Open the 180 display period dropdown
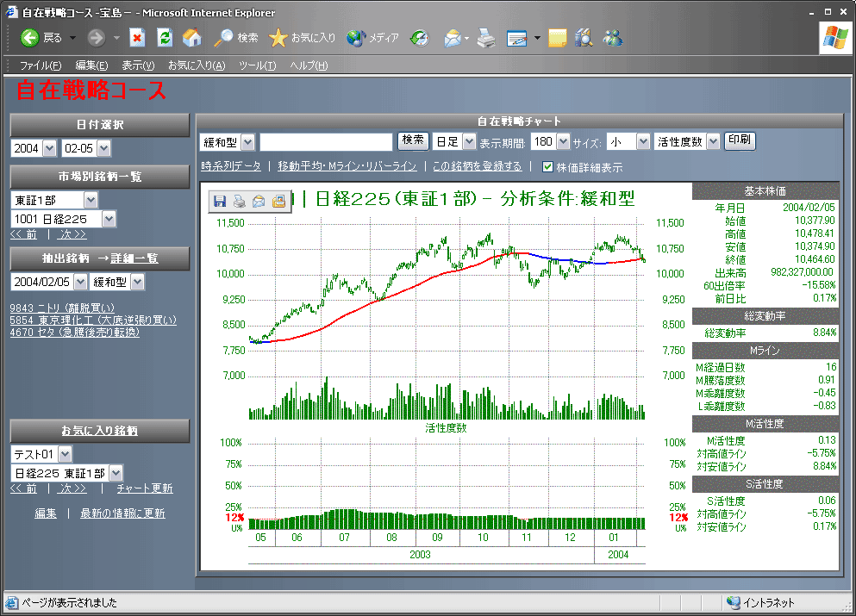Screen dimensions: 856x616 point(564,142)
